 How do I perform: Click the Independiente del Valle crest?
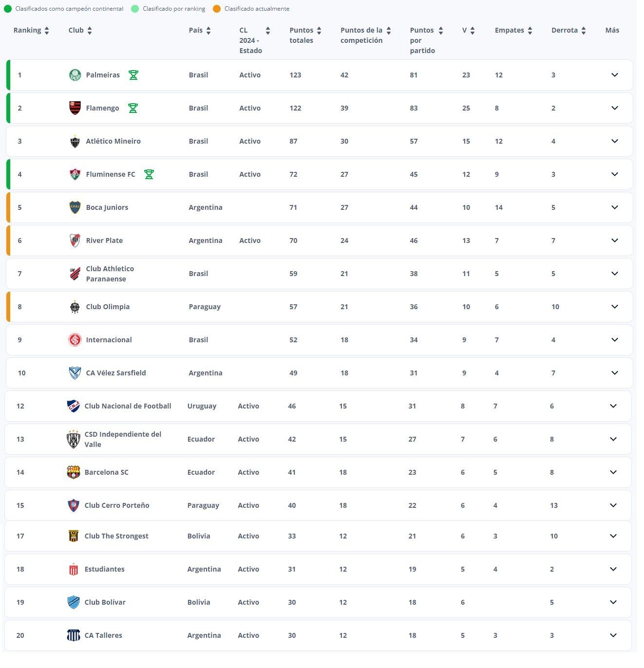tap(74, 439)
